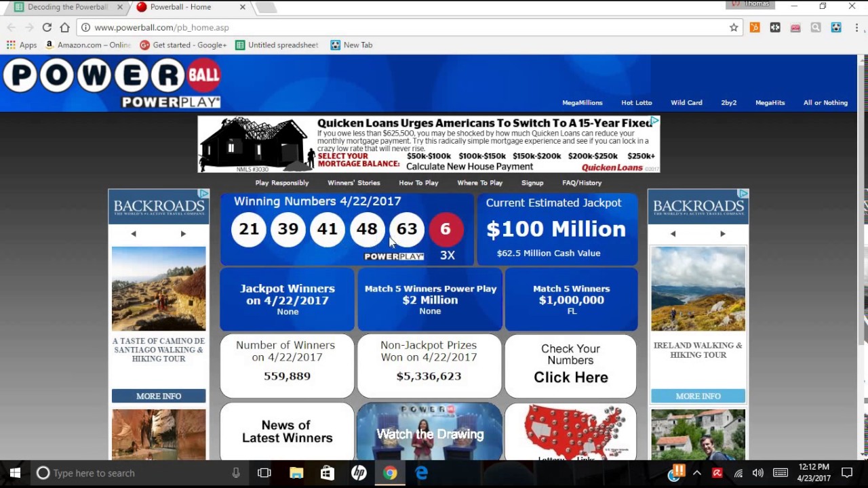Play the Watch the Drawing video
Screen dimensions: 868x488
(x=429, y=432)
